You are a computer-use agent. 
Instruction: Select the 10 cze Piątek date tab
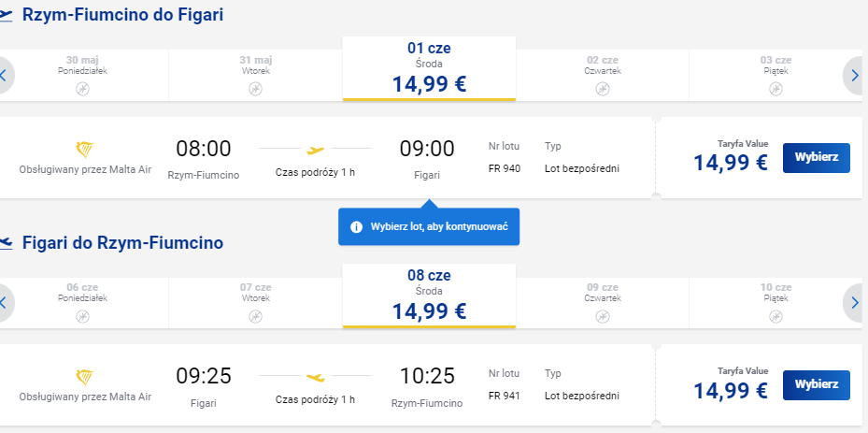[776, 303]
